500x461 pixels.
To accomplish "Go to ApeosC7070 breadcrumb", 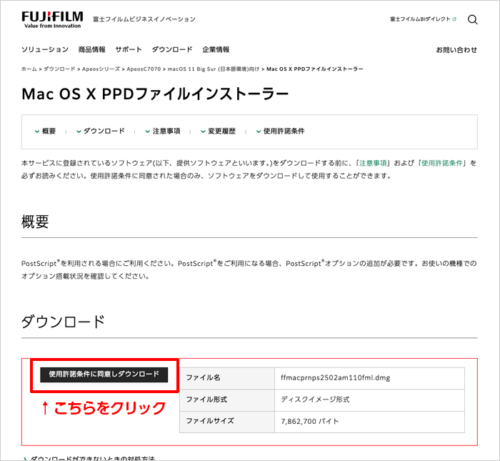I will click(144, 69).
